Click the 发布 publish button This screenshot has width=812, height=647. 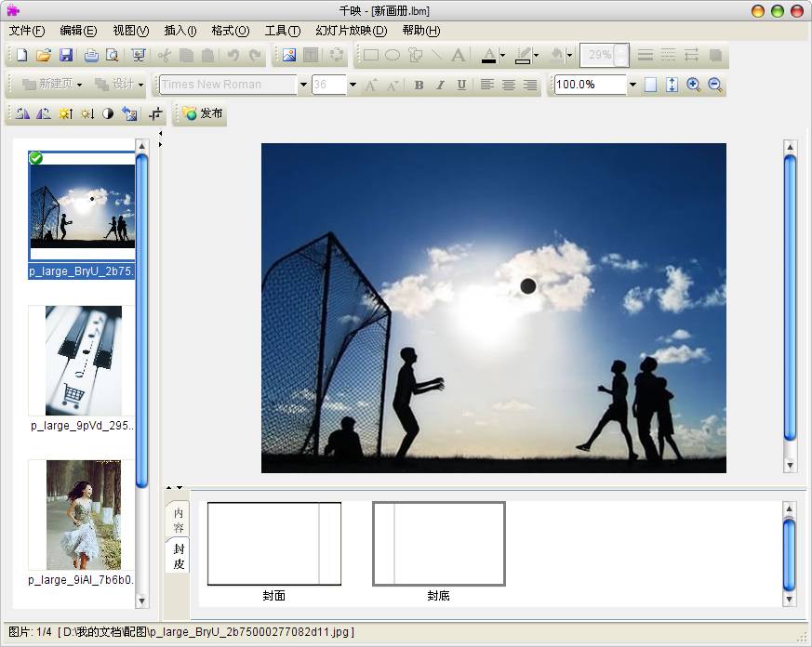(203, 114)
